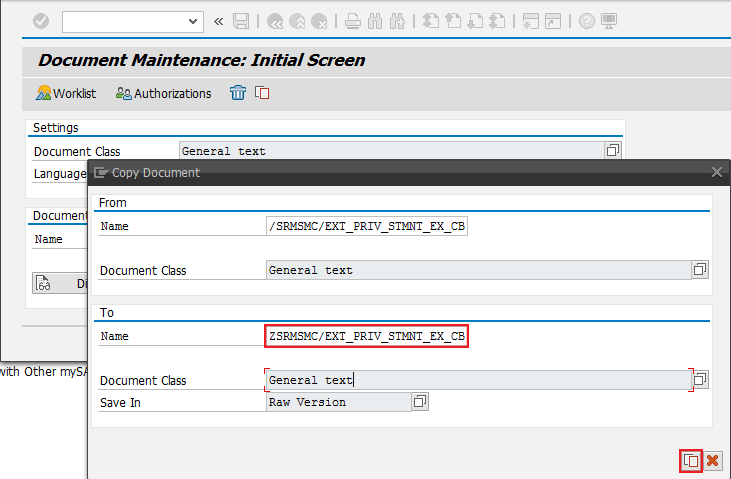
Task: Cancel the Copy Document dialog with the red X
Action: 713,460
